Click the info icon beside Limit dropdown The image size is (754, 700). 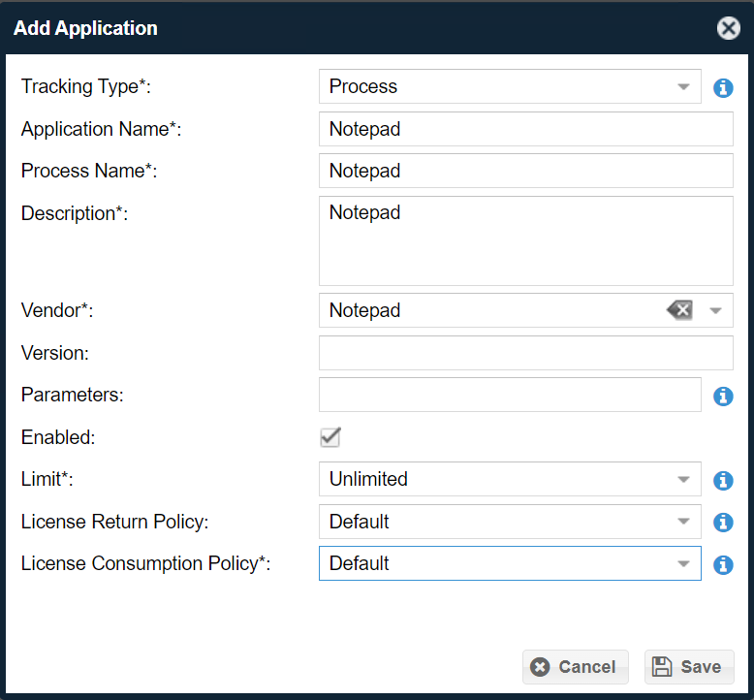click(723, 480)
